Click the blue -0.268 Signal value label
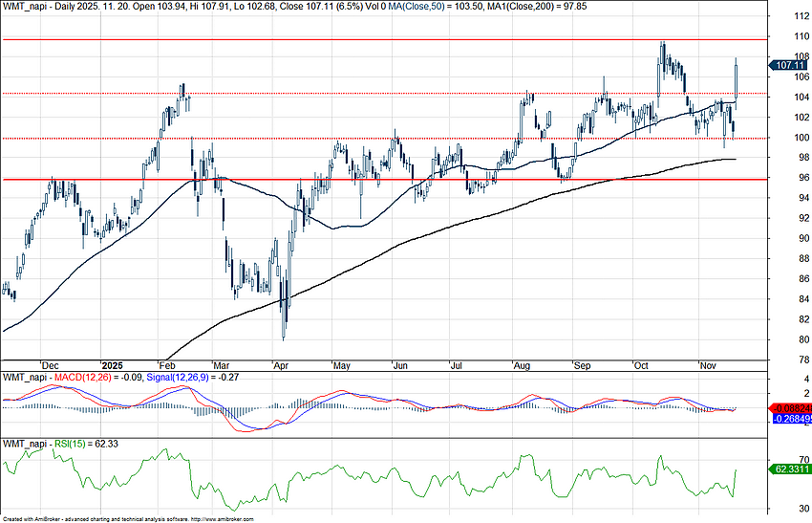The image size is (812, 523). point(791,417)
